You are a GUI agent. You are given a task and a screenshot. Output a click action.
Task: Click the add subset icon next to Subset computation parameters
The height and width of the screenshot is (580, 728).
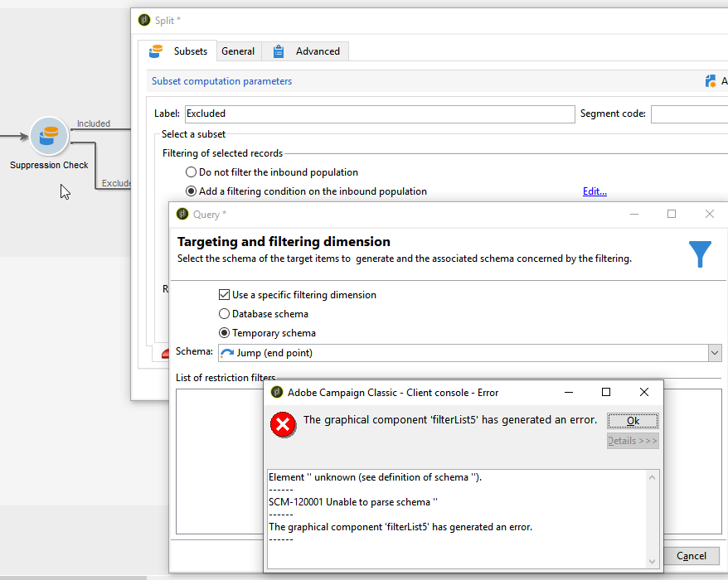coord(711,81)
